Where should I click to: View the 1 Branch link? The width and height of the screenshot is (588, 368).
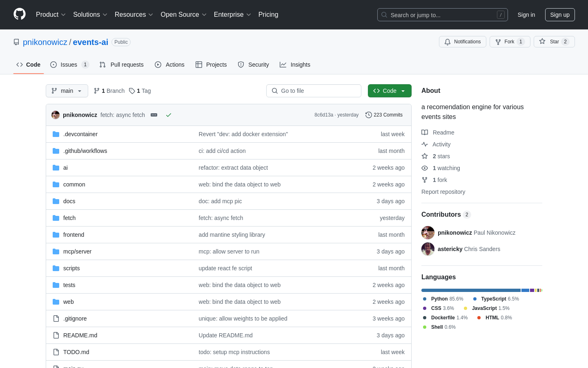tap(109, 91)
